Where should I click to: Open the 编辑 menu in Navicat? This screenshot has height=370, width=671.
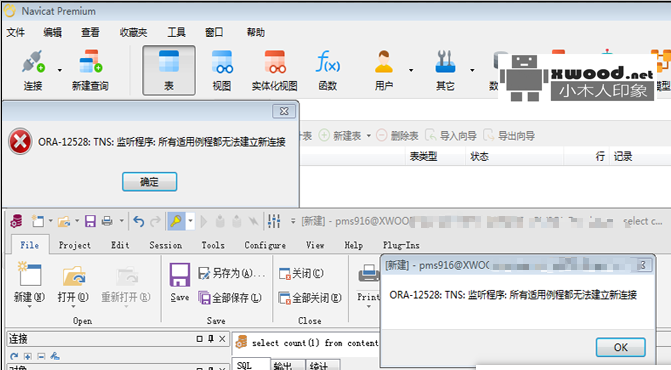pyautogui.click(x=53, y=32)
